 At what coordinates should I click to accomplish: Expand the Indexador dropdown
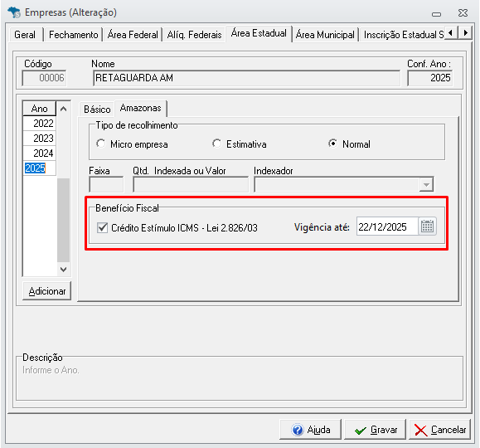coord(426,184)
